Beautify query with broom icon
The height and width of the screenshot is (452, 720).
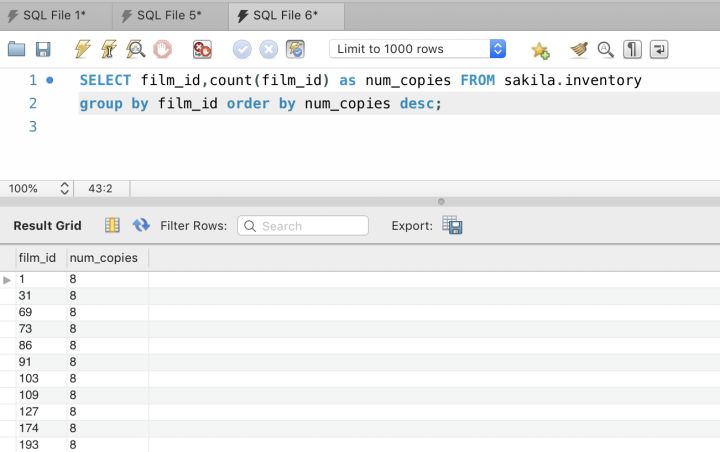[579, 49]
